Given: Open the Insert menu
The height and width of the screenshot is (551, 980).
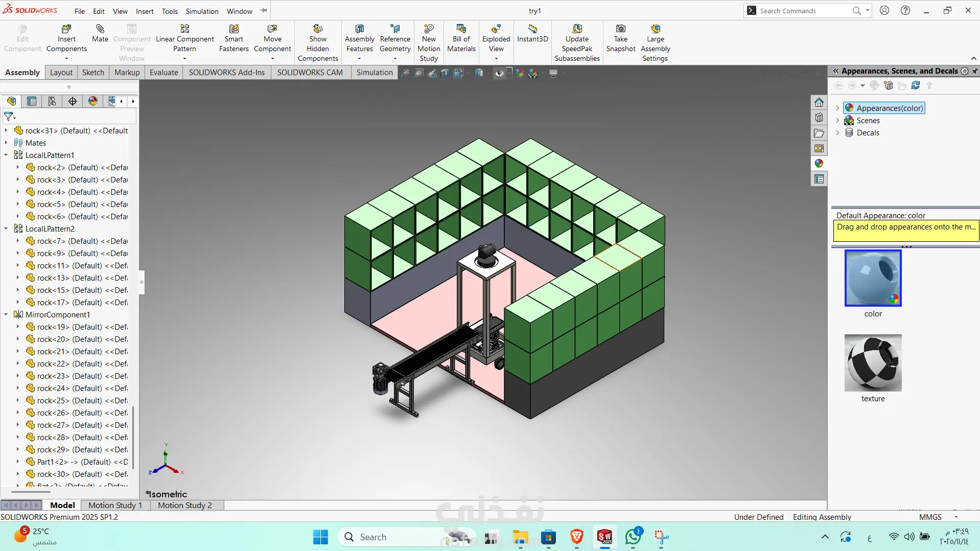Looking at the screenshot, I should (145, 11).
